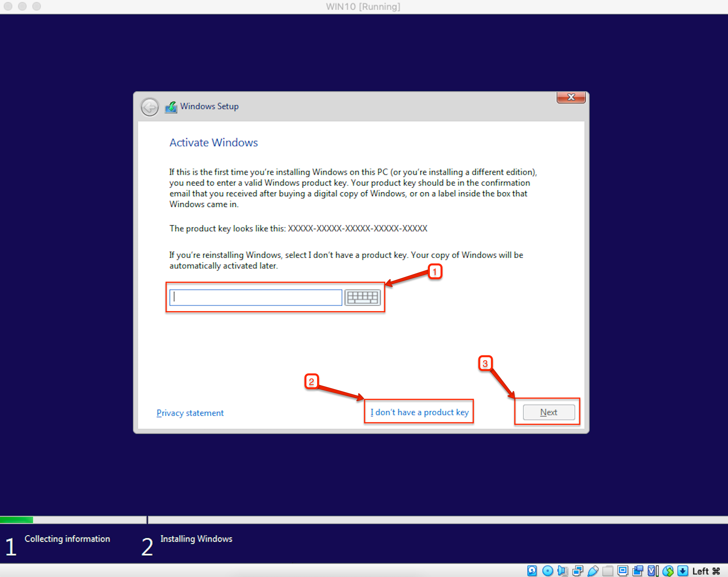Click the "Installing Windows" step label

(x=196, y=539)
